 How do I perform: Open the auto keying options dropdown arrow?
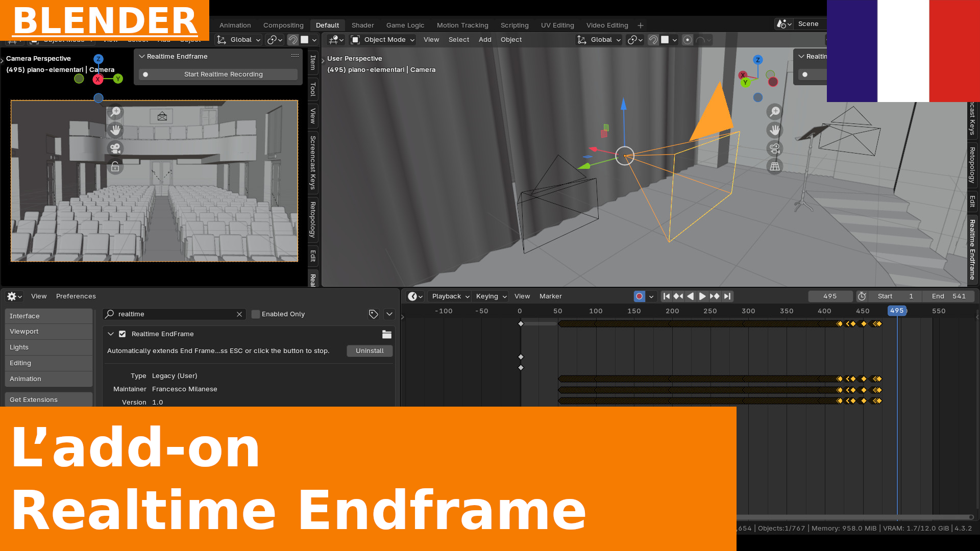coord(651,296)
